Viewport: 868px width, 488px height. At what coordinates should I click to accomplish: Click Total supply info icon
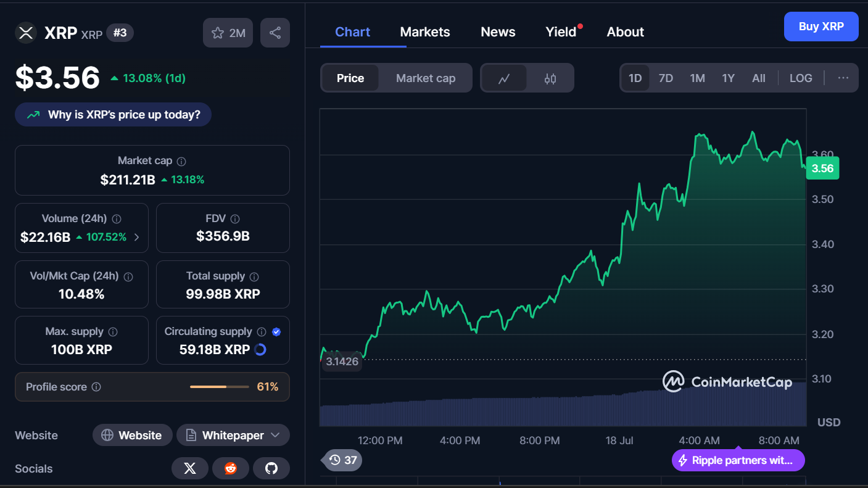254,276
